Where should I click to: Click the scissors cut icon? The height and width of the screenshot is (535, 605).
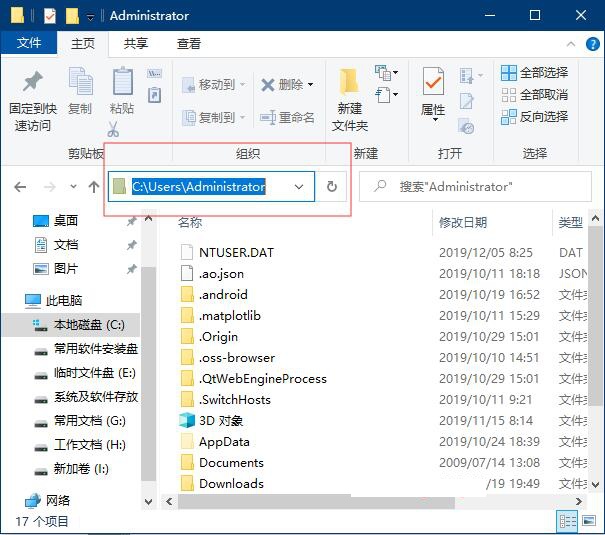pyautogui.click(x=113, y=129)
